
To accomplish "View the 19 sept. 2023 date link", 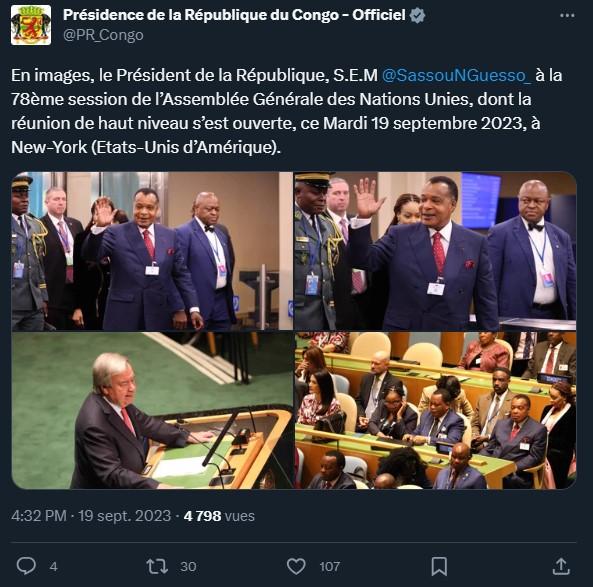I will click(x=124, y=516).
